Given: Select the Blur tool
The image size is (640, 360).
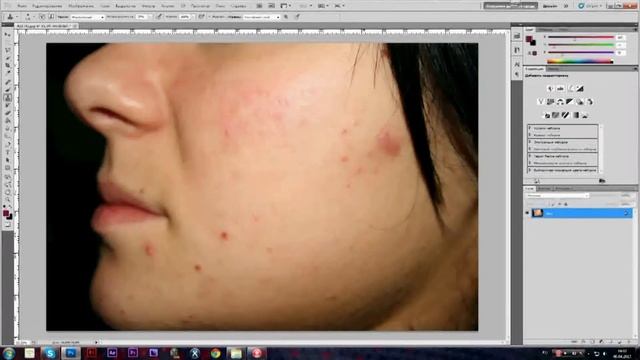Looking at the screenshot, I should [7, 129].
